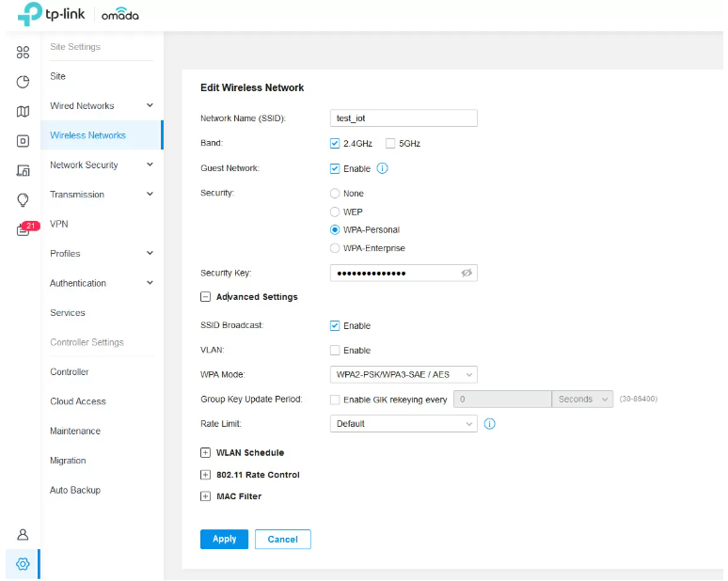728x581 pixels.
Task: Open the Statistics pie chart icon
Action: pyautogui.click(x=24, y=82)
